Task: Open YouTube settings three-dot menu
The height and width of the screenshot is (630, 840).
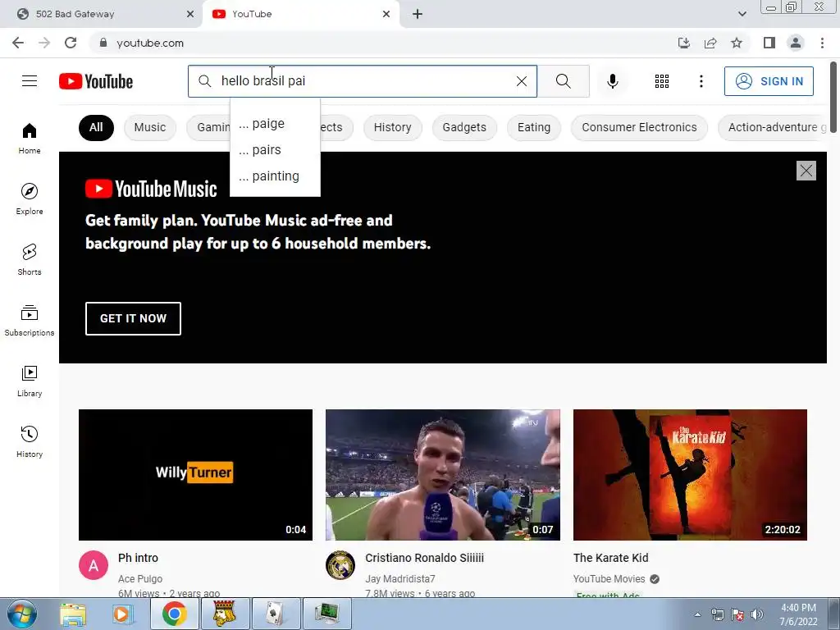Action: tap(701, 81)
